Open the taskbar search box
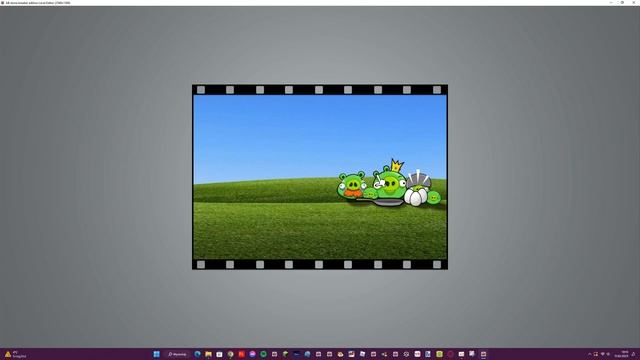The width and height of the screenshot is (640, 360). coord(178,354)
